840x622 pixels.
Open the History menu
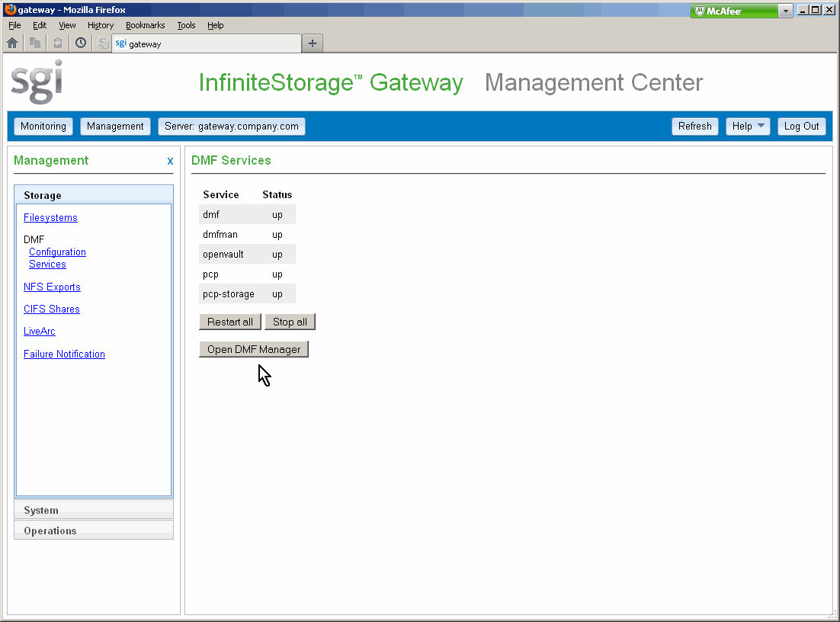pos(101,25)
